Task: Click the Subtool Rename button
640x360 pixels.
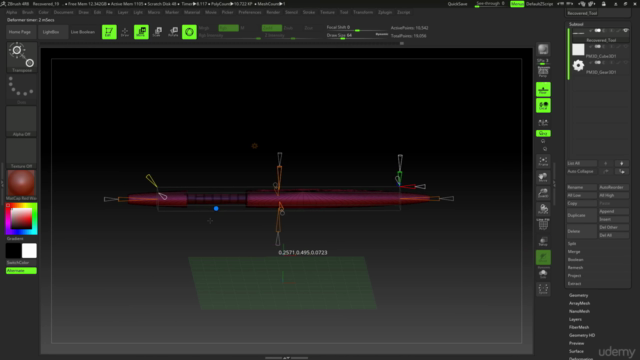Action: coord(582,187)
